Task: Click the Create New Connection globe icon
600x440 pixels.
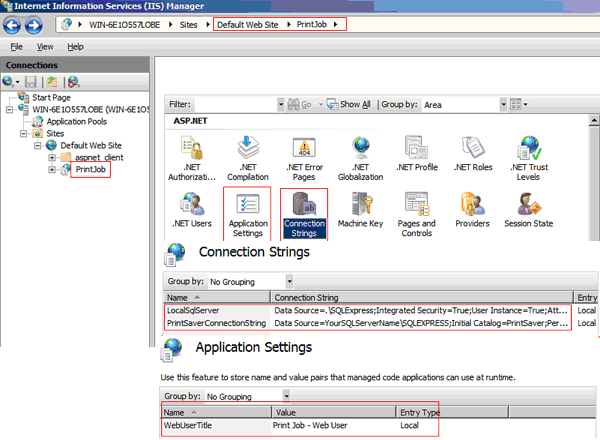Action: pyautogui.click(x=8, y=81)
